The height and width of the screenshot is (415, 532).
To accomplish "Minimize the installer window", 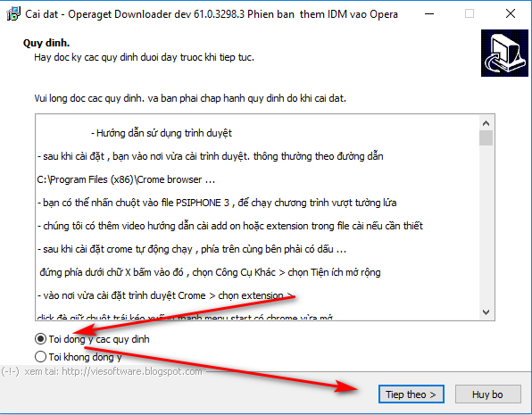I will coord(429,14).
